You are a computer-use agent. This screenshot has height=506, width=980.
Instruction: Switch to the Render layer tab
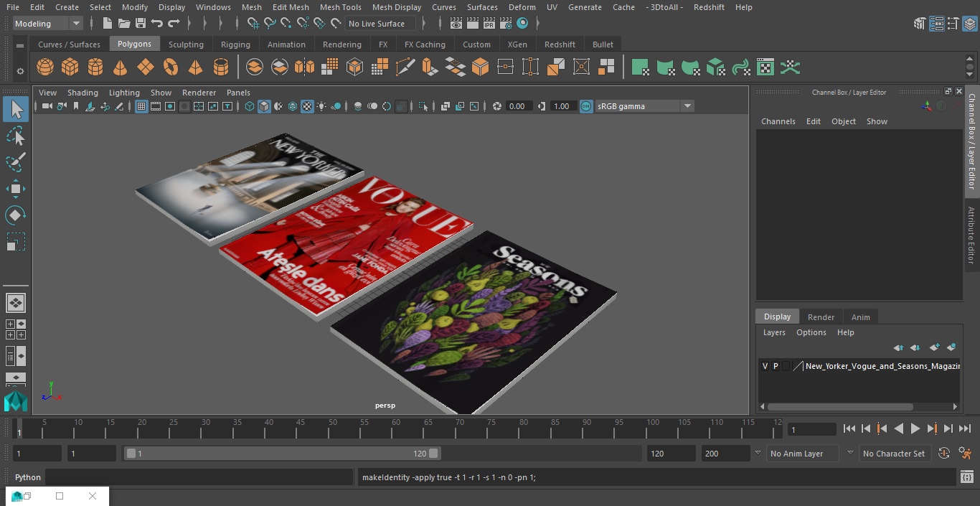[x=821, y=317]
